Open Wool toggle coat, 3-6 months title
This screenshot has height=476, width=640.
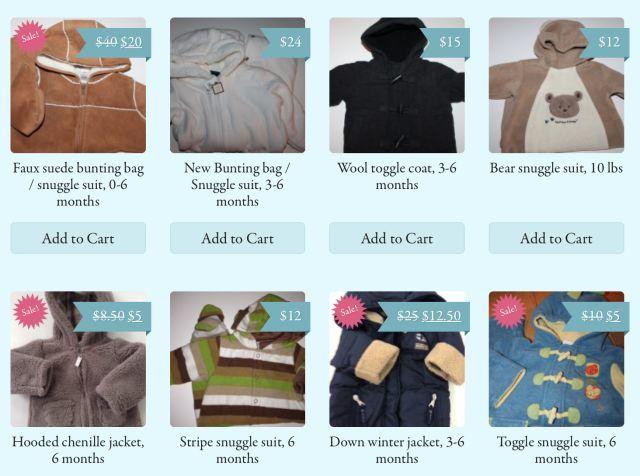[397, 176]
